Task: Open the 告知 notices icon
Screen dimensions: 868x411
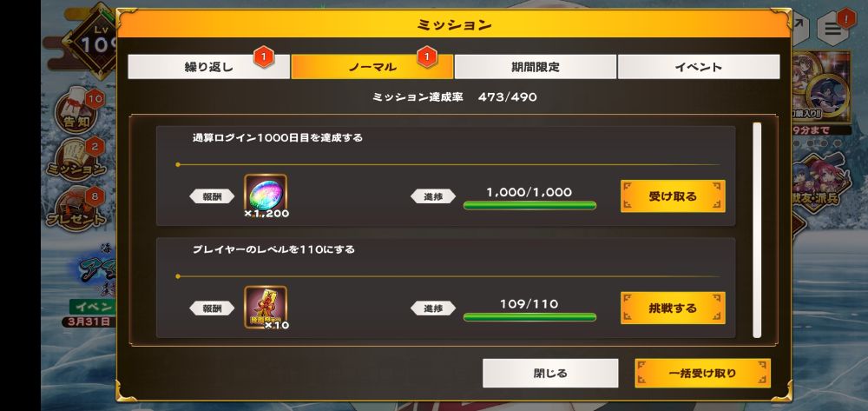Action: click(77, 112)
